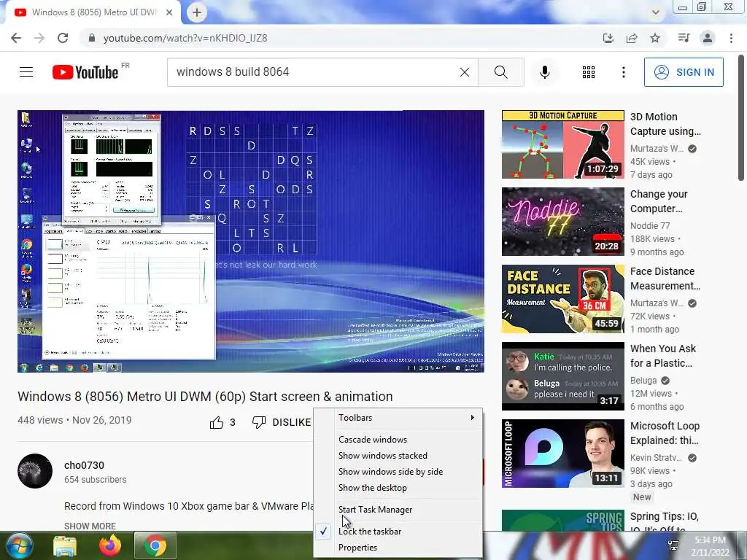Open When You Ask for a Plastic title
The height and width of the screenshot is (560, 747).
pos(662,356)
